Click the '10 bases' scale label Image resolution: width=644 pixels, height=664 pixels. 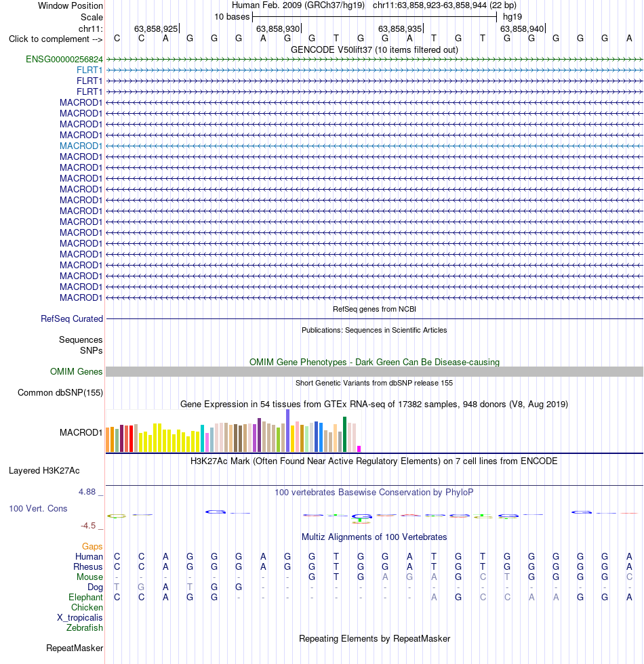click(232, 17)
